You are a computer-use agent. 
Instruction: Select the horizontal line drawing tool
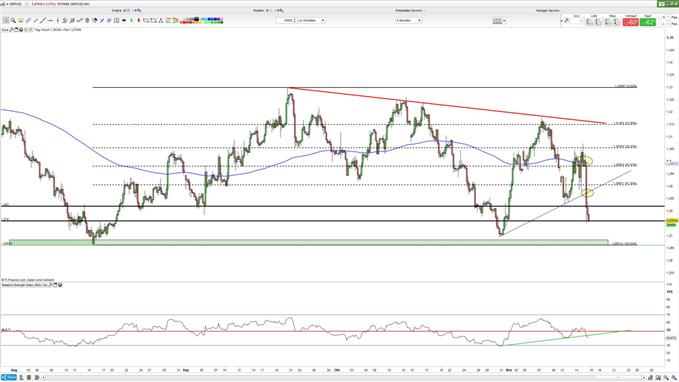(x=50, y=20)
